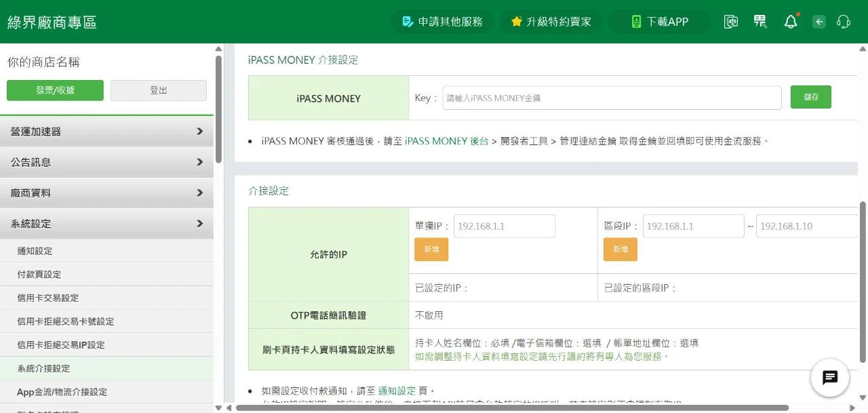Collapse the 系統設定 menu section
868x413 pixels.
pos(106,223)
